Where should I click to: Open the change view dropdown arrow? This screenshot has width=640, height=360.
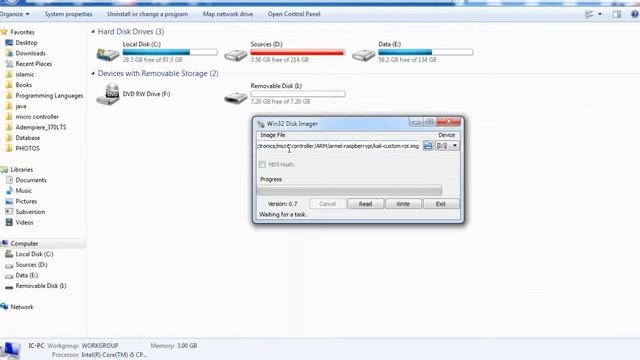[x=600, y=14]
